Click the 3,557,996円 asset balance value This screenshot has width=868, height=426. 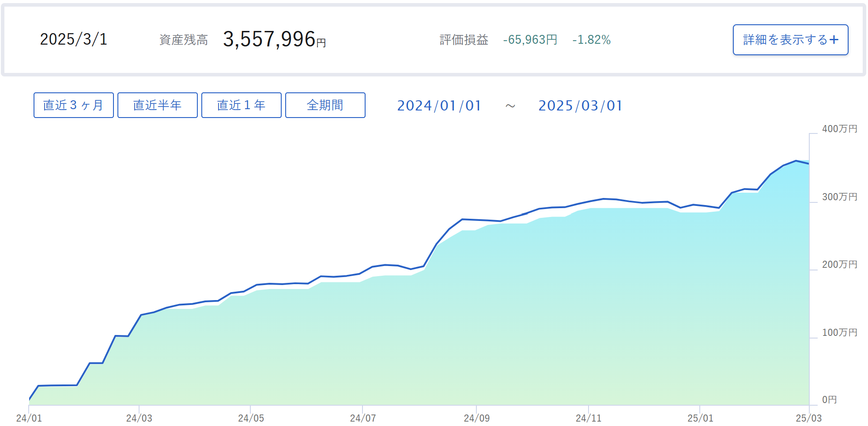point(274,39)
